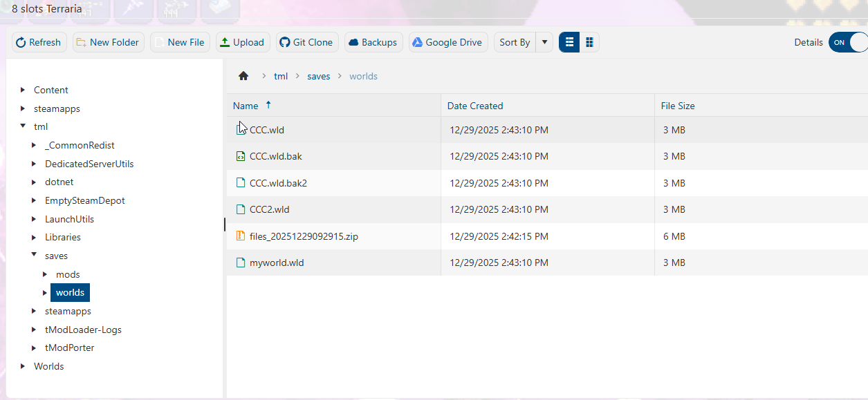The image size is (868, 400).
Task: Click the Google Drive button
Action: pos(447,42)
